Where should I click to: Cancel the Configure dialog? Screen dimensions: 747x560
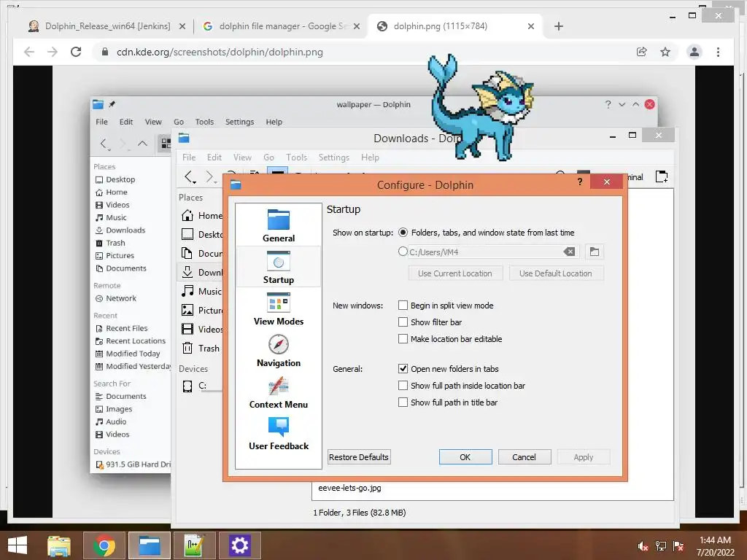(x=524, y=457)
